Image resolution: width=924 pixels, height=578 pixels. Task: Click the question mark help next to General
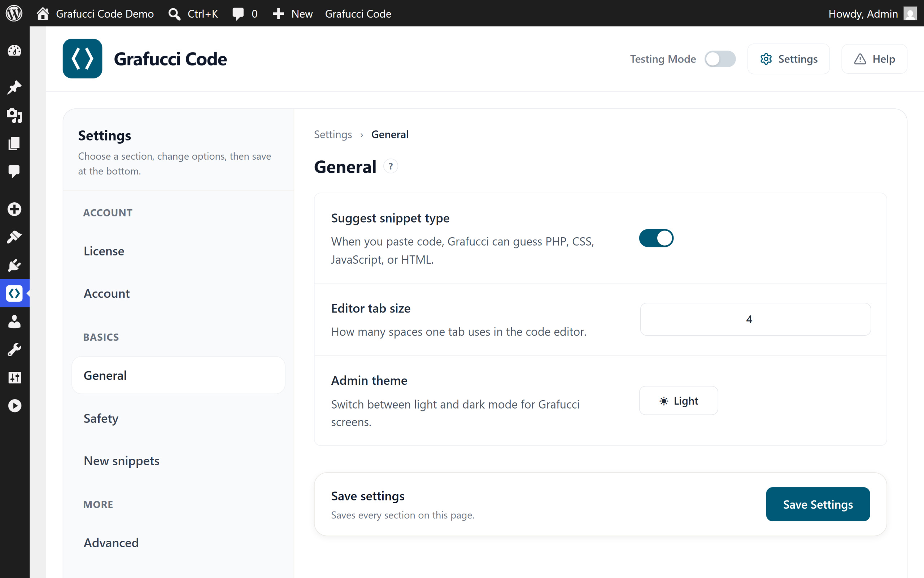(x=391, y=166)
